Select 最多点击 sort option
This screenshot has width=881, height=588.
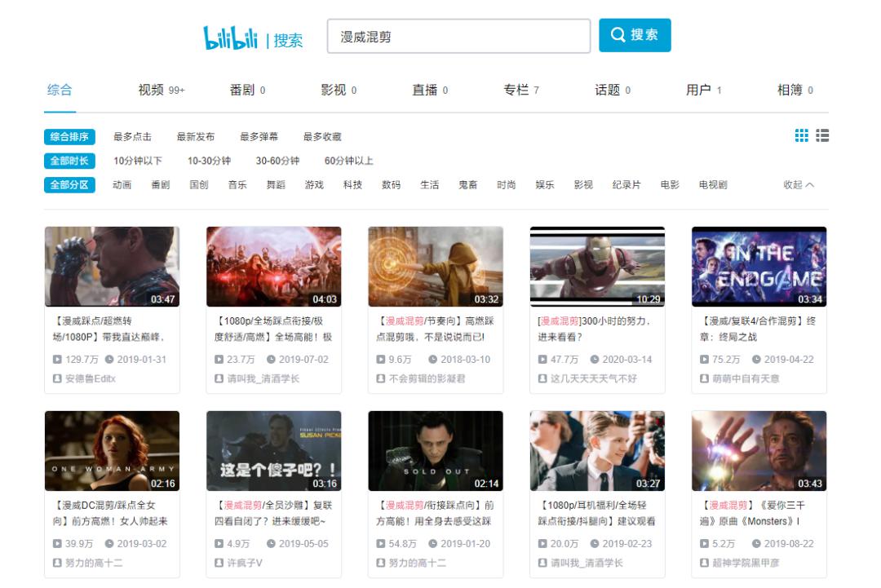coord(132,137)
